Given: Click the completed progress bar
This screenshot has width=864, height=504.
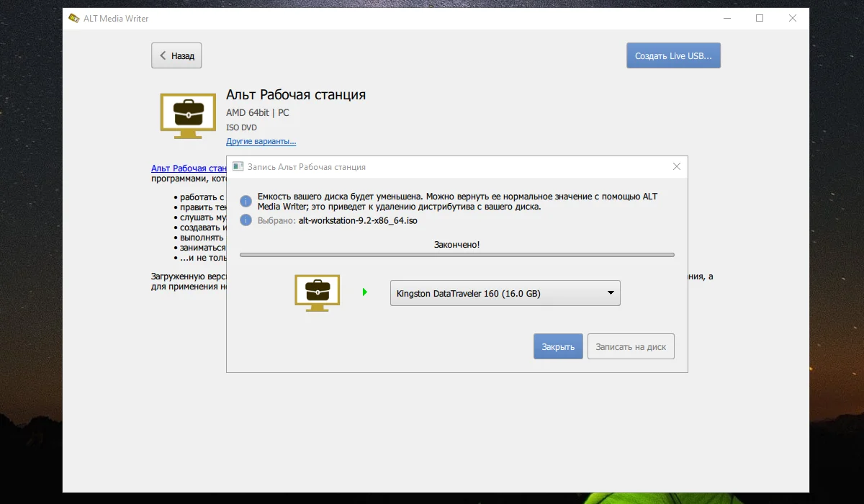Looking at the screenshot, I should 457,255.
